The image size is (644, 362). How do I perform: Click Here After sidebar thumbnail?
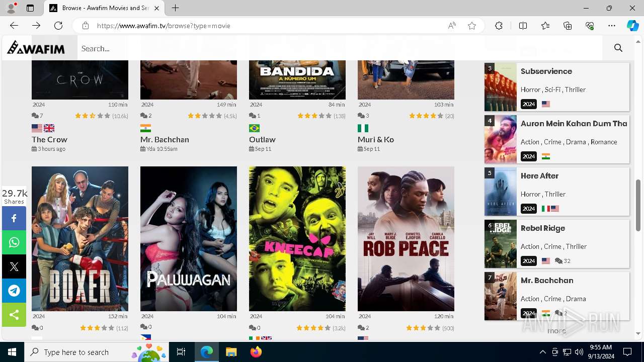[501, 192]
